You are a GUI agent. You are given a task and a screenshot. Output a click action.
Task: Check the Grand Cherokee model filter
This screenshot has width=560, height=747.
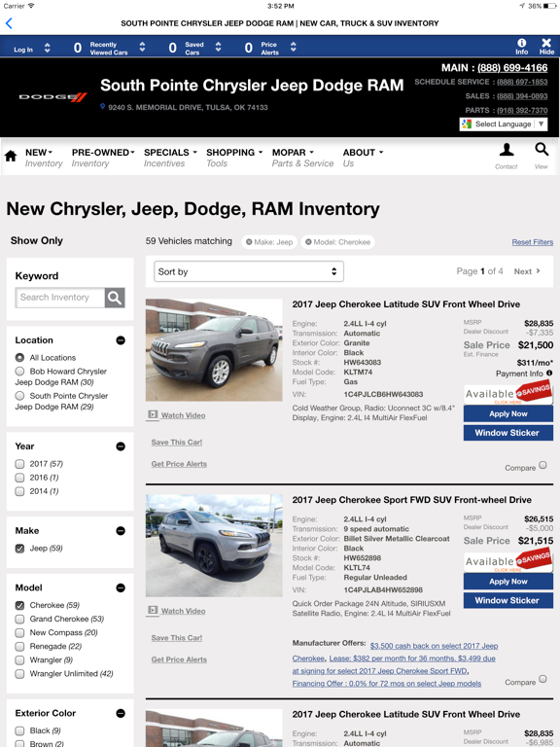(19, 619)
